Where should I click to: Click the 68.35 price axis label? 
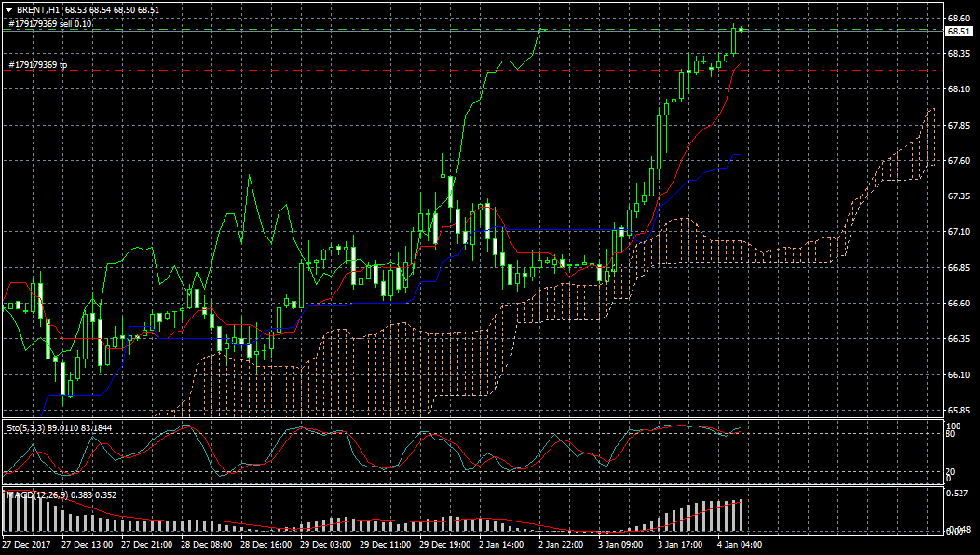pos(959,54)
